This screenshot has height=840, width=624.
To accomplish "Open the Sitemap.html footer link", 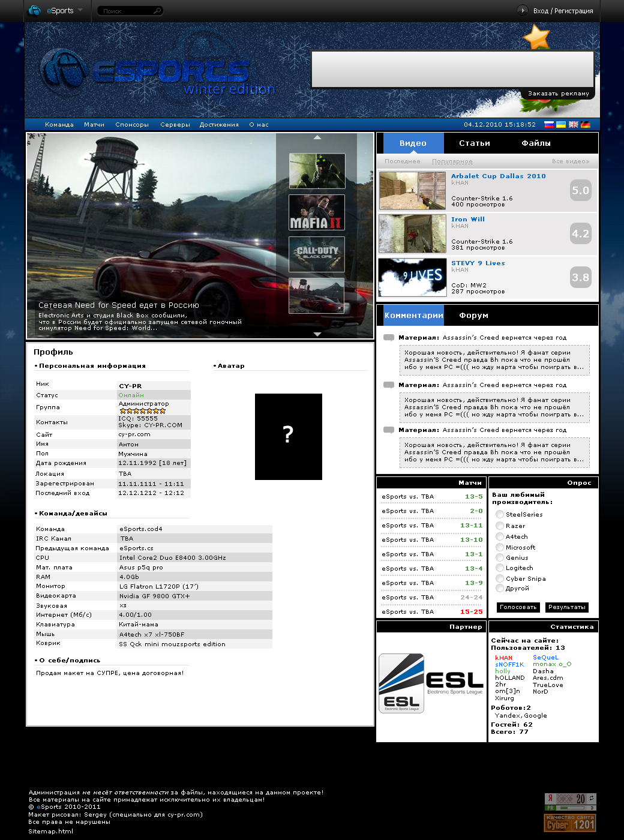I will 51,831.
